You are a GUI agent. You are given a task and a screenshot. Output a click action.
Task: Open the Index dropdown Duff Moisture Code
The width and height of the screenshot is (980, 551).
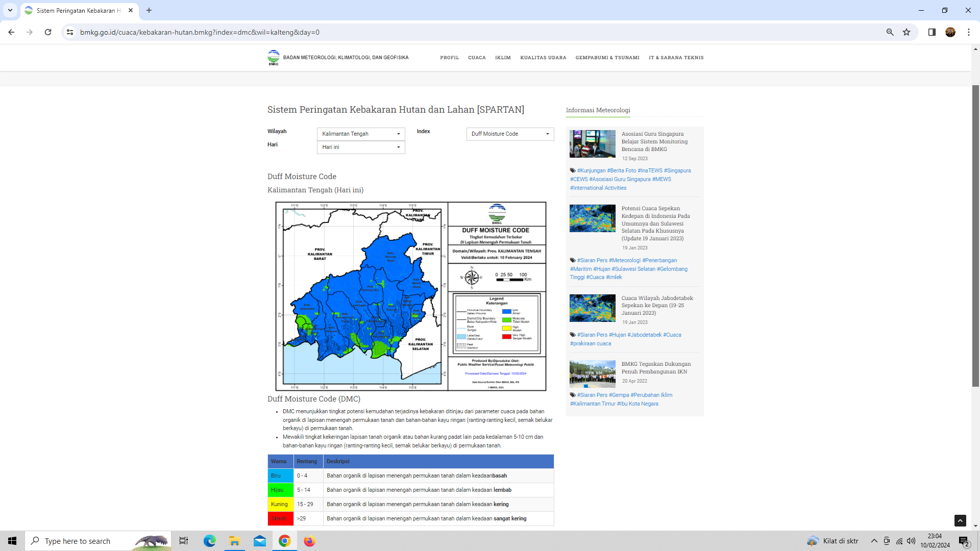pyautogui.click(x=510, y=134)
